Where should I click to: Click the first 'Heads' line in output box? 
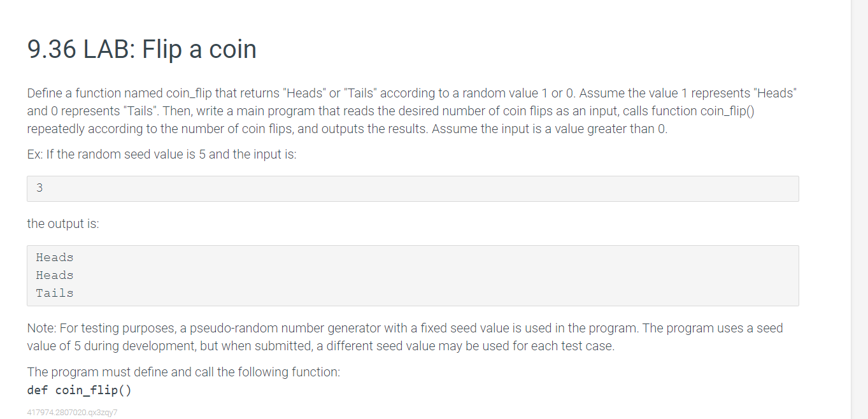55,257
